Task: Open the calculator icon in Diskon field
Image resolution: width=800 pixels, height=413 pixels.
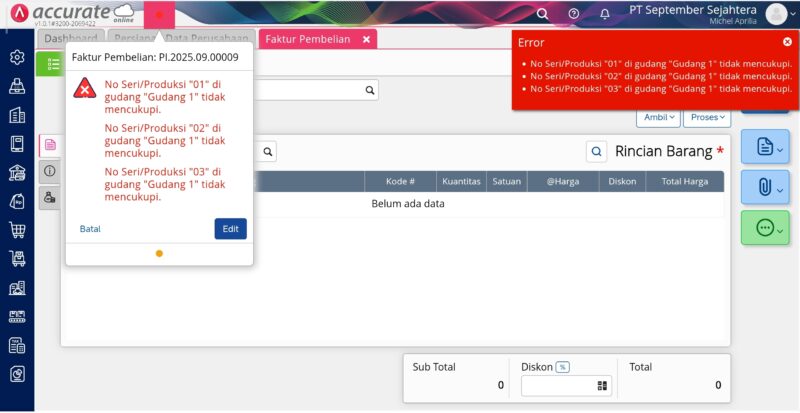Action: pos(603,386)
